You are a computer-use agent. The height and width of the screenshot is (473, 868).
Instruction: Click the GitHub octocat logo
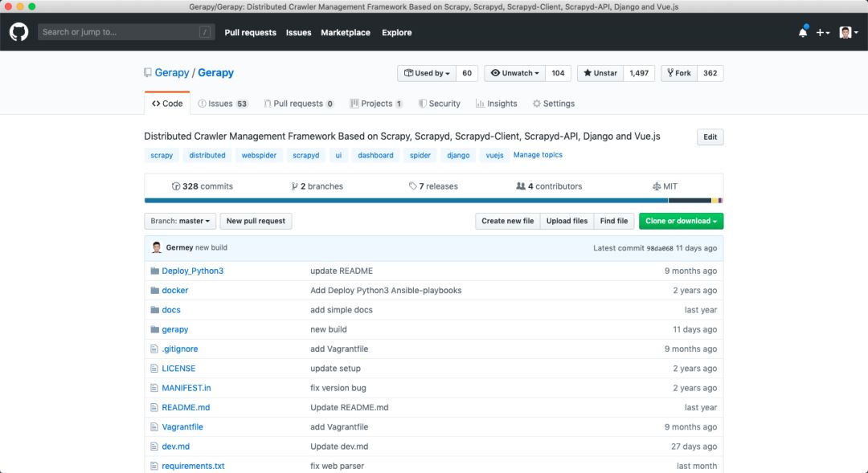pyautogui.click(x=18, y=32)
